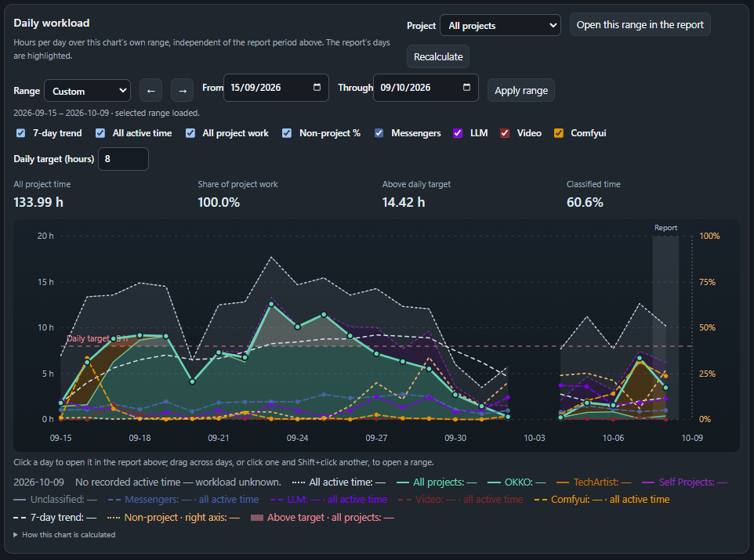Click the Apply range button
This screenshot has height=560, width=754.
(521, 90)
